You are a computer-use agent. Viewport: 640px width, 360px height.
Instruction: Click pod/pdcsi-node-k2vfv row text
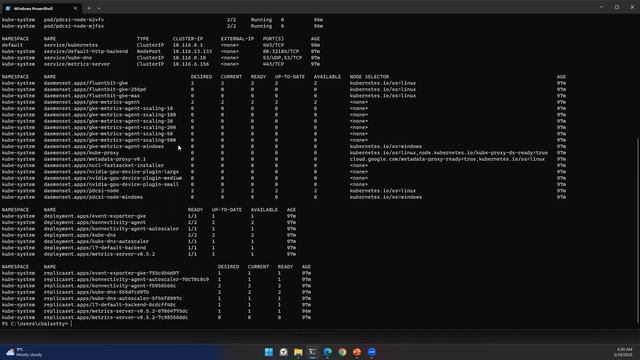74,20
